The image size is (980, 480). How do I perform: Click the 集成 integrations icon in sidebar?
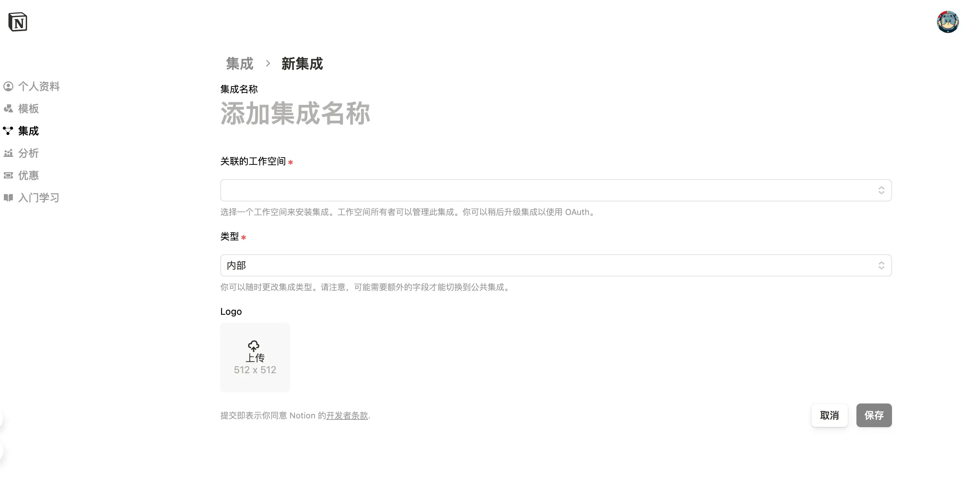[8, 130]
